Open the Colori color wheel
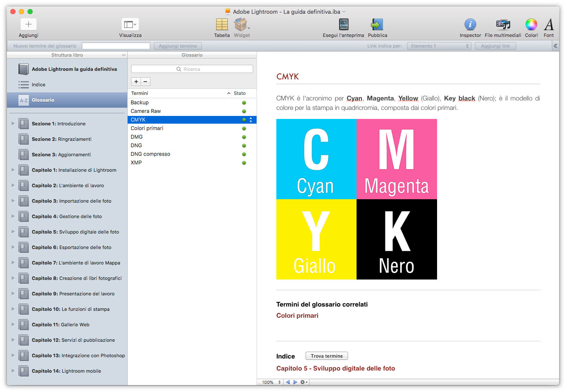Viewport: 566px width, 392px height. 531,24
